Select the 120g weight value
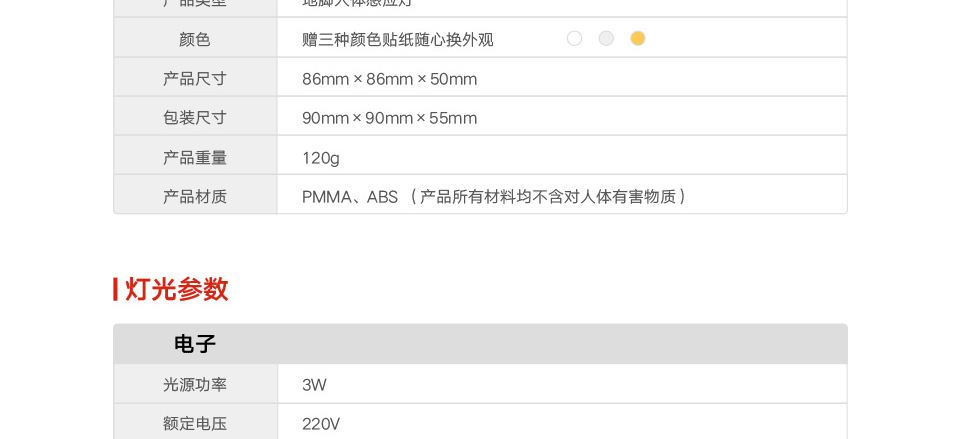This screenshot has height=439, width=960. (x=321, y=158)
